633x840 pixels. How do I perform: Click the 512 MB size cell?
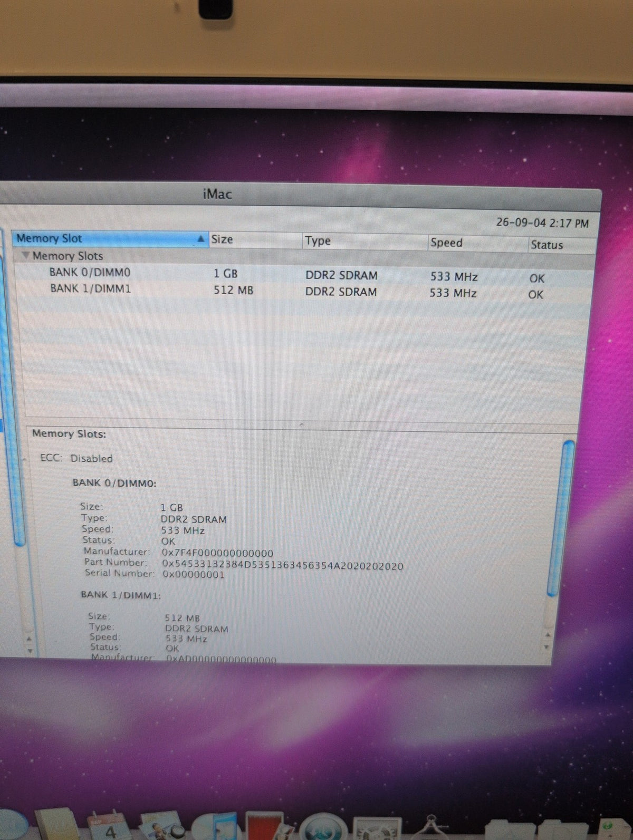[x=233, y=290]
